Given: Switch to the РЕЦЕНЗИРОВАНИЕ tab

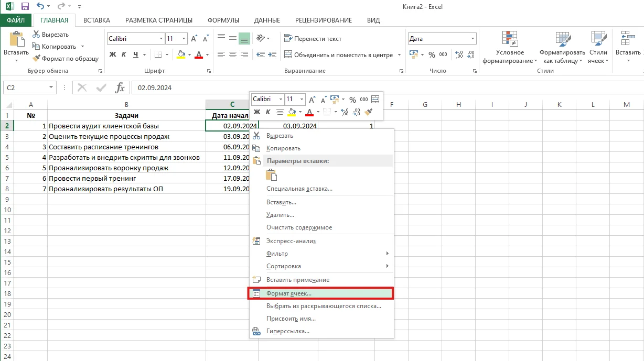Looking at the screenshot, I should tap(323, 20).
